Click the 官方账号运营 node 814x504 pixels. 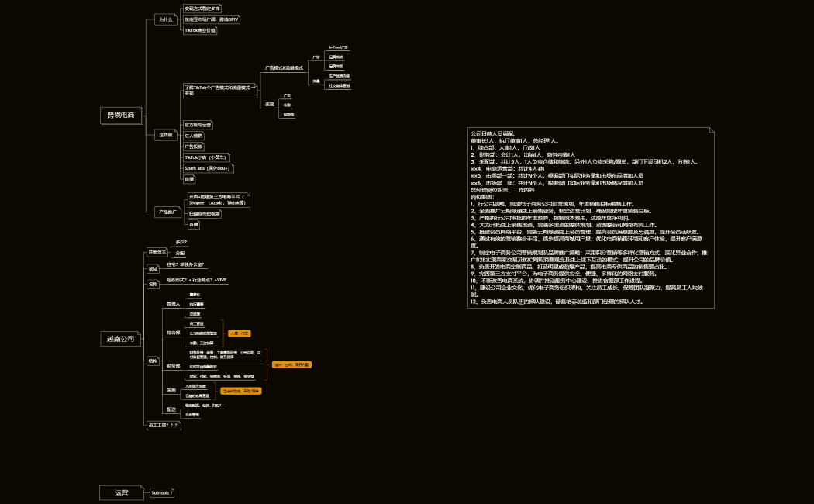pyautogui.click(x=198, y=124)
